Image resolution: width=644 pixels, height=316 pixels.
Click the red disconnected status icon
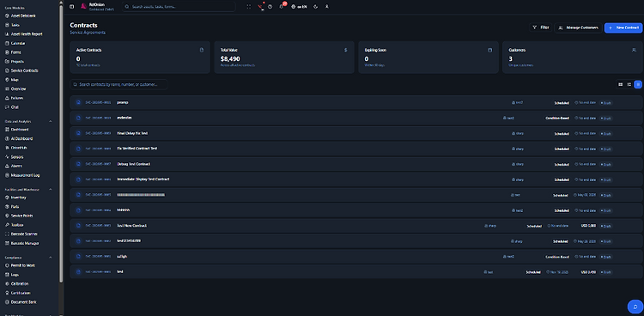260,7
